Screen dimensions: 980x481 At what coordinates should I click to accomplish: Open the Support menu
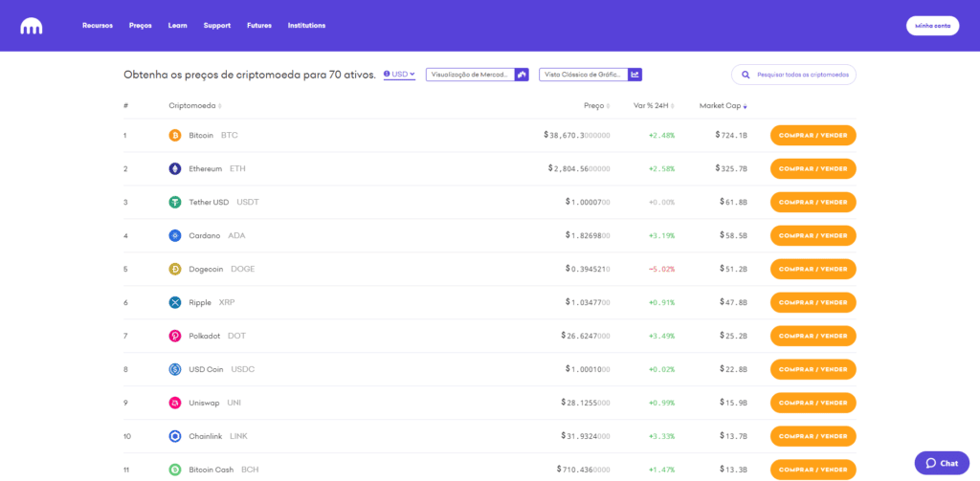[217, 26]
